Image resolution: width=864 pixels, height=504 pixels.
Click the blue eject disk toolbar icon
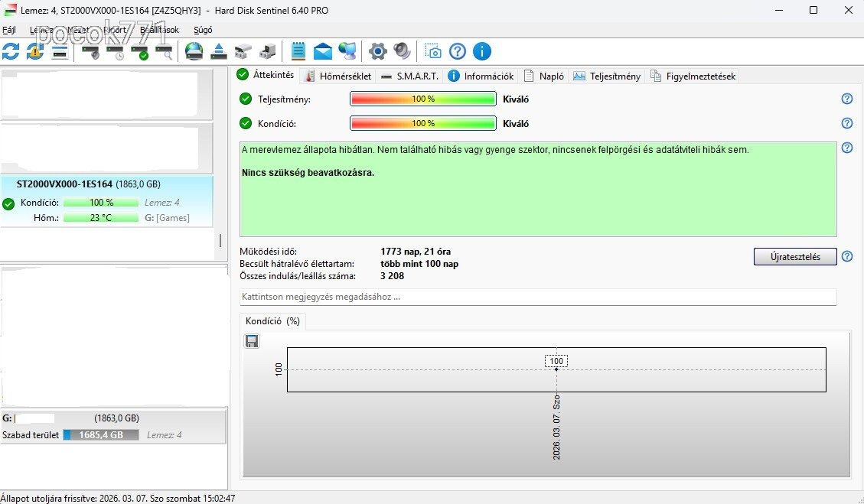tap(219, 52)
